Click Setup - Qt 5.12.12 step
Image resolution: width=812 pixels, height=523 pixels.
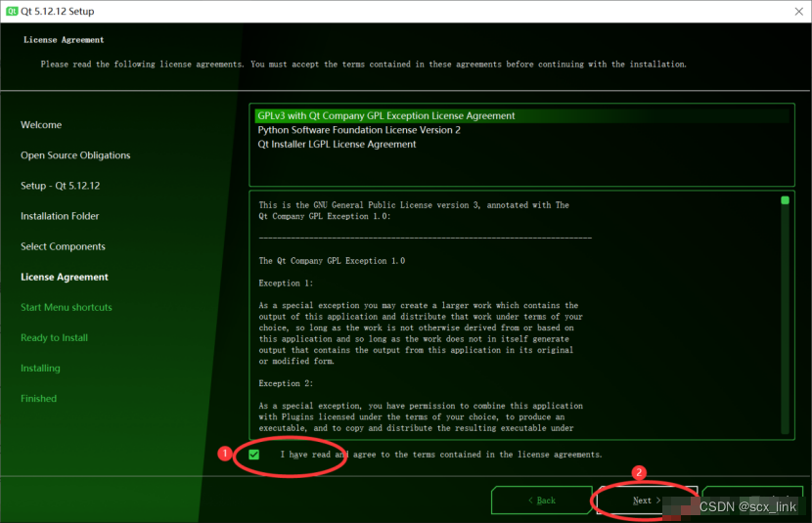pyautogui.click(x=60, y=186)
